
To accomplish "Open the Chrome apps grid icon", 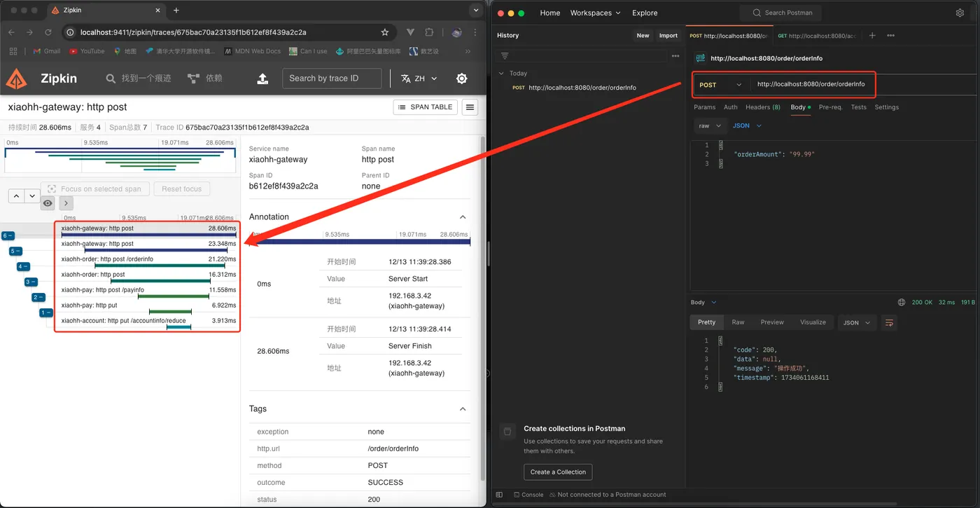I will pyautogui.click(x=13, y=51).
